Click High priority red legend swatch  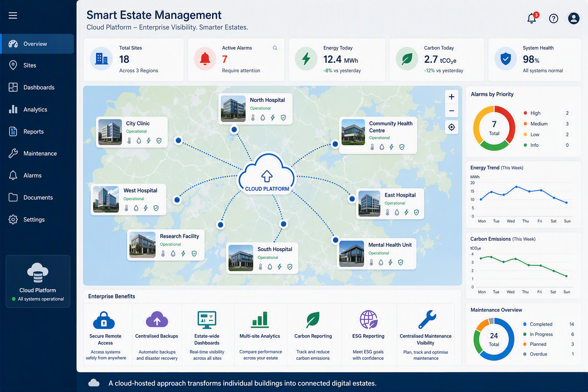point(525,113)
